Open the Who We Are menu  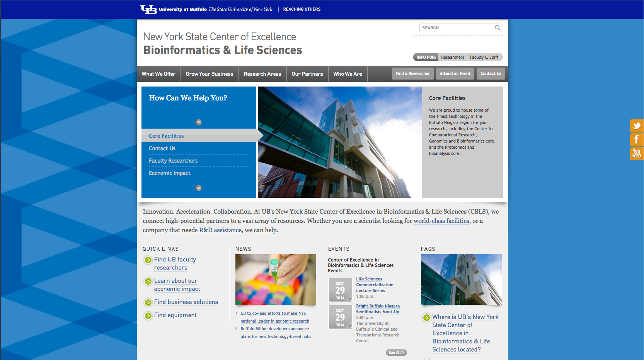[348, 74]
